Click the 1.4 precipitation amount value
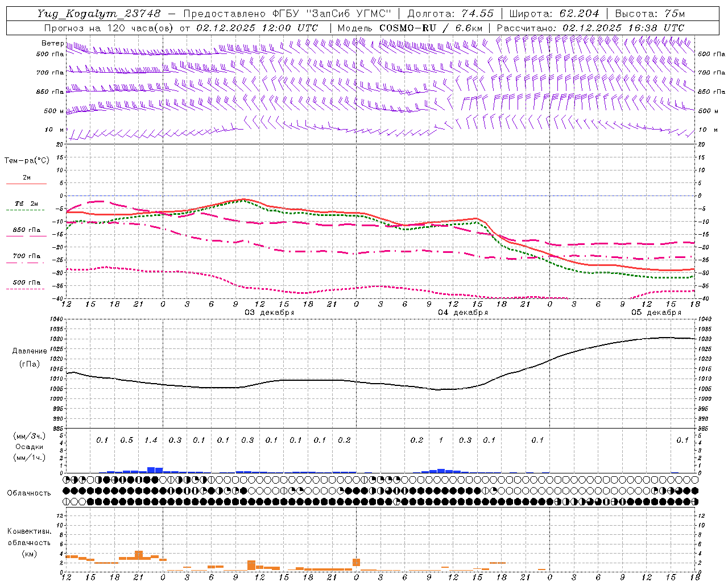728x582 pixels. [x=151, y=440]
